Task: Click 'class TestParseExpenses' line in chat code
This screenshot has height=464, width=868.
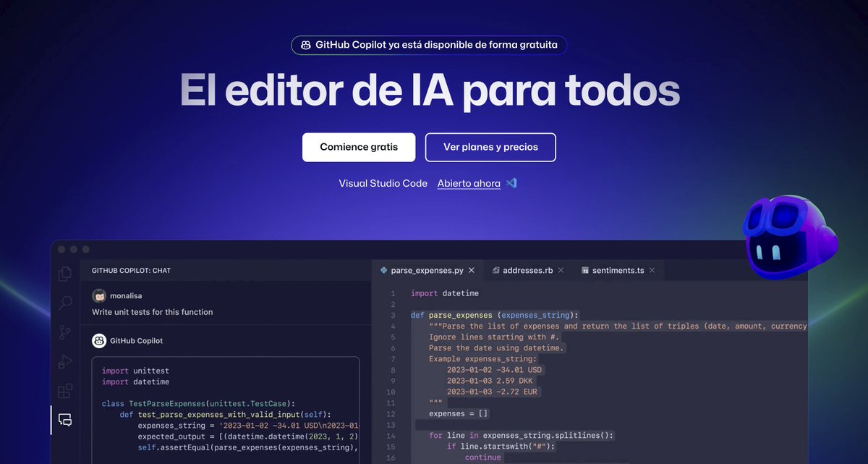Action: [199, 403]
